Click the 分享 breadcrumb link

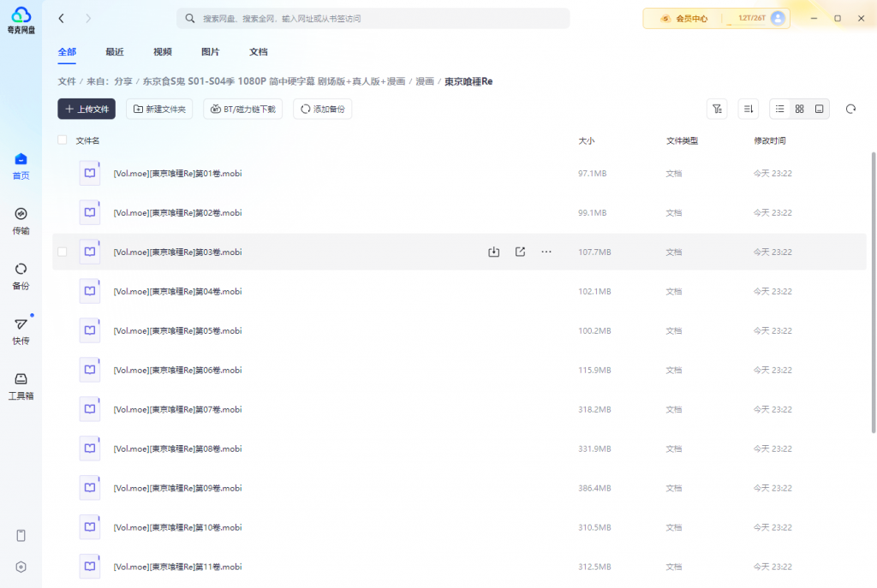tap(123, 81)
